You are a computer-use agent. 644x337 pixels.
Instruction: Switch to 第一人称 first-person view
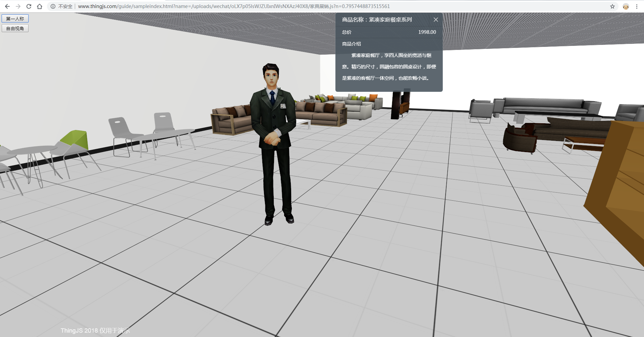tap(15, 18)
